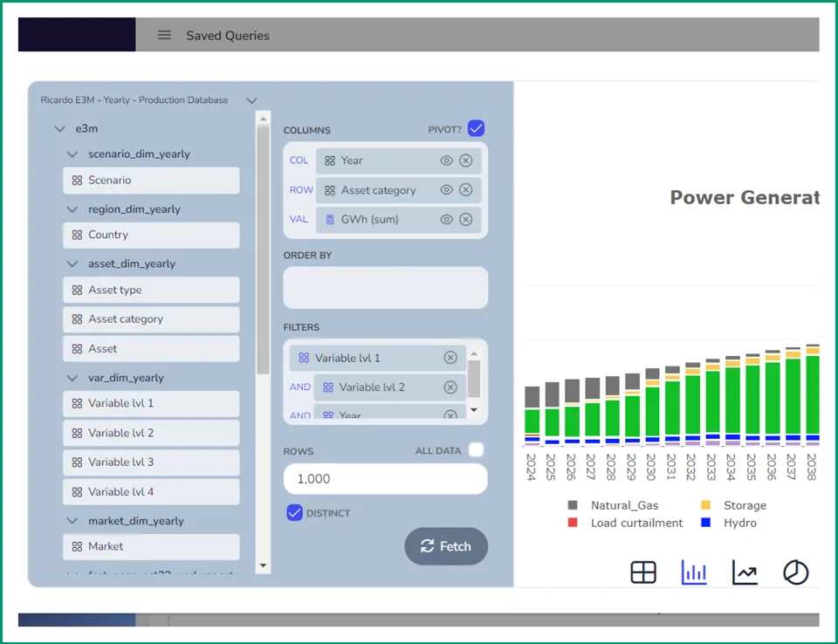The width and height of the screenshot is (838, 644).
Task: Hide the Asset category row via eye icon
Action: point(448,190)
